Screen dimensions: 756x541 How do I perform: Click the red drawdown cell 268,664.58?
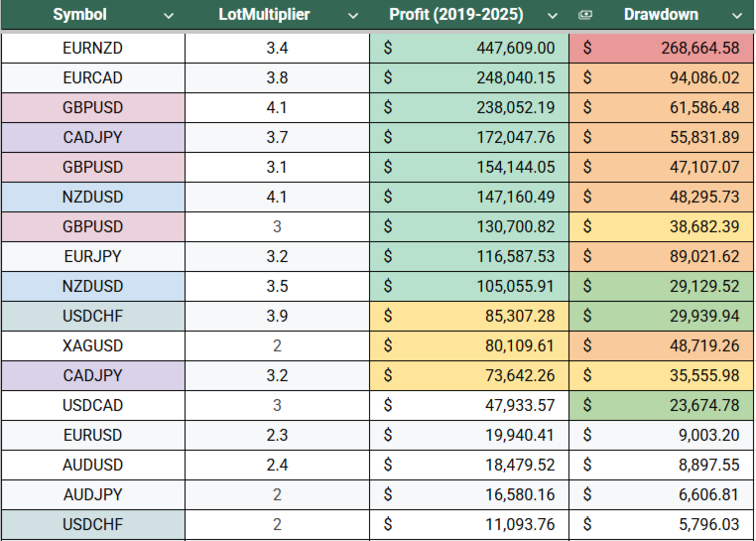point(662,48)
